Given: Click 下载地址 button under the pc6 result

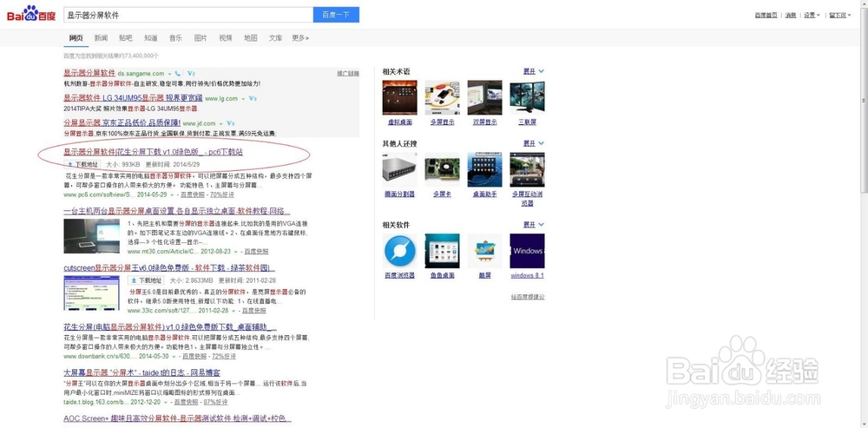Looking at the screenshot, I should click(x=82, y=164).
